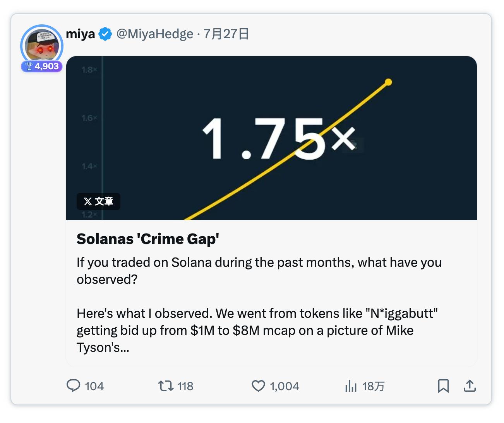This screenshot has height=423, width=504.
Task: Click the 104 replies count
Action: (94, 386)
